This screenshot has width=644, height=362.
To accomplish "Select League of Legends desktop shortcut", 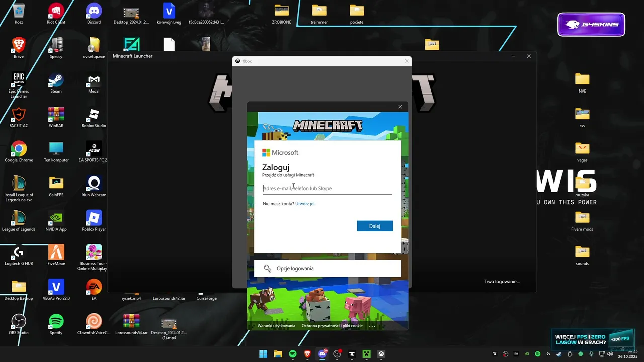I will pos(19,221).
